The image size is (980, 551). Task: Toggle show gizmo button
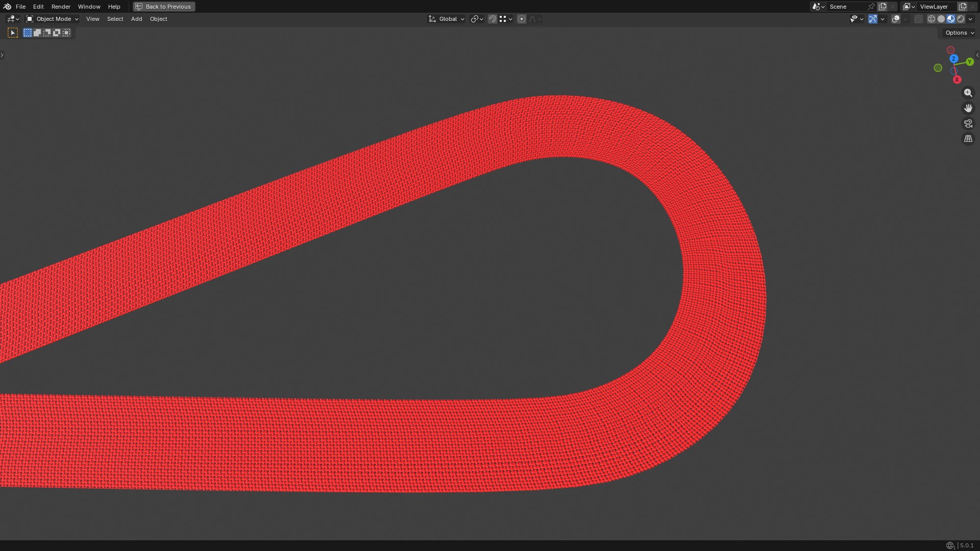pyautogui.click(x=873, y=19)
